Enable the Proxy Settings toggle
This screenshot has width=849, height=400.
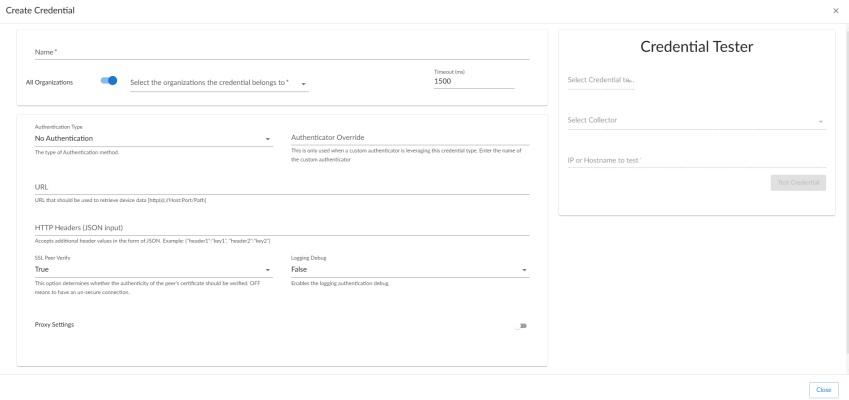[521, 326]
